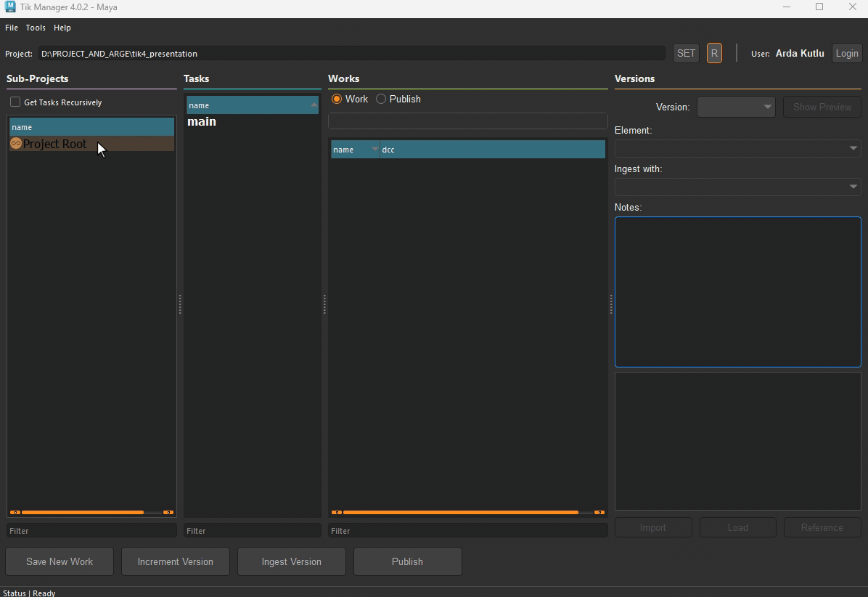Focus the Works Filter field
The height and width of the screenshot is (597, 868).
click(x=468, y=530)
